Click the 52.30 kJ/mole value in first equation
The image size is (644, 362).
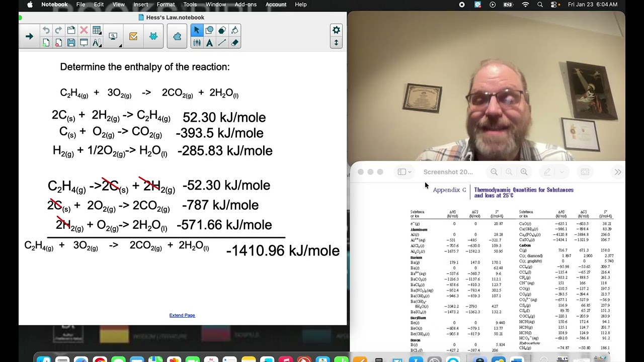pos(224,118)
